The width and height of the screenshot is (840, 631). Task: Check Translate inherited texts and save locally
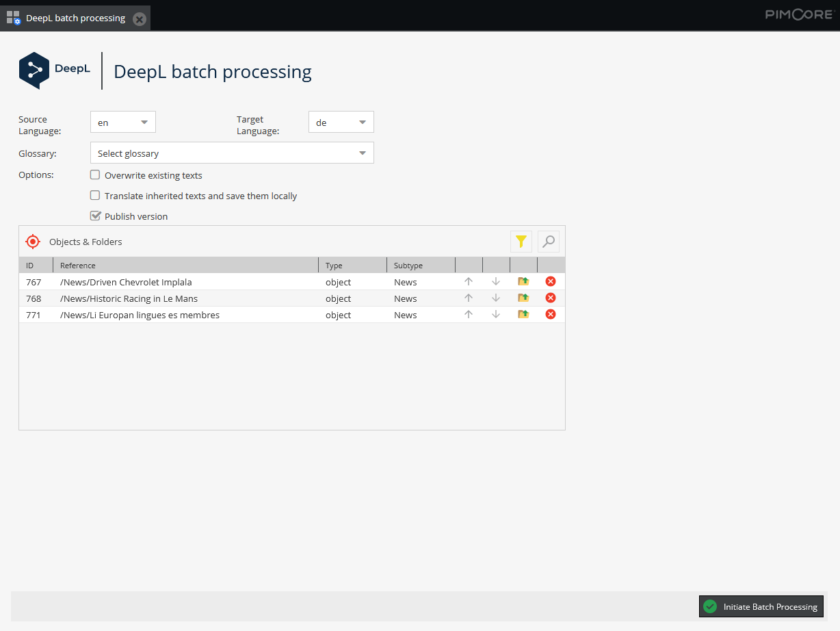click(95, 196)
